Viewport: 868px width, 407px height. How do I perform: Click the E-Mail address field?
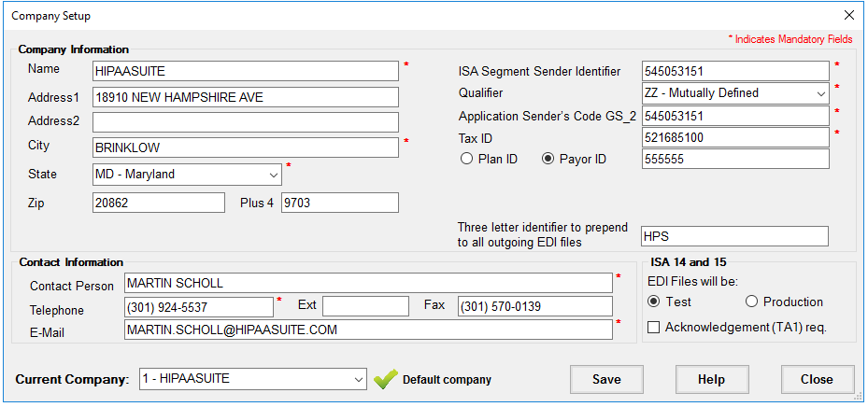pyautogui.click(x=368, y=330)
